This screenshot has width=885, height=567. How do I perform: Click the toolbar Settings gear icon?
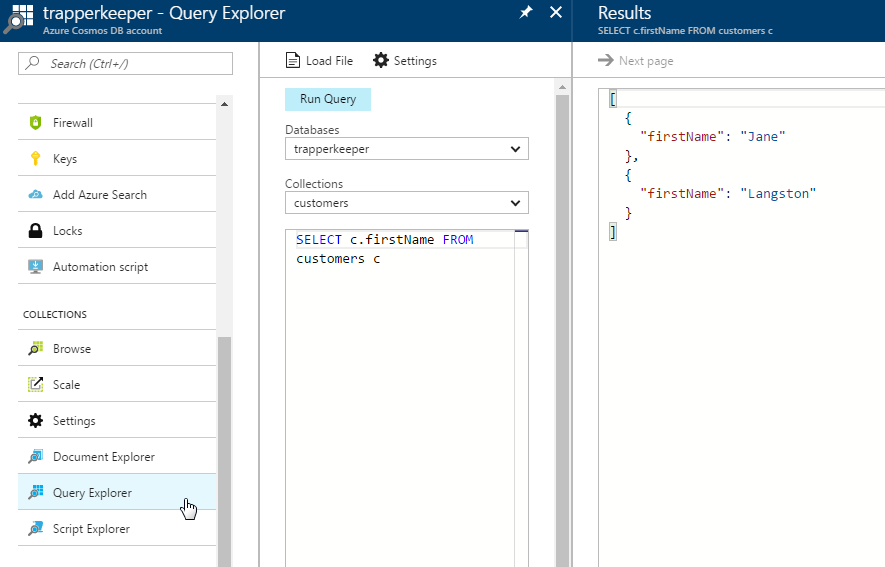pyautogui.click(x=381, y=60)
